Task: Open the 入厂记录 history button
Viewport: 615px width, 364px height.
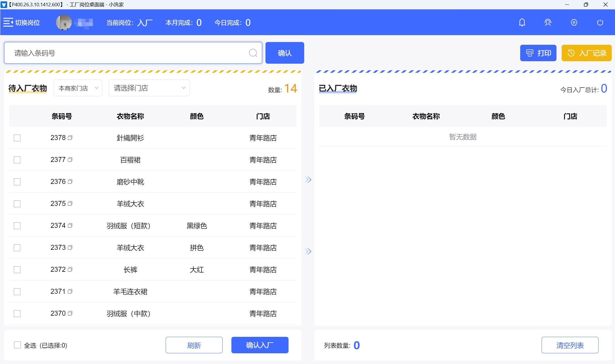Action: tap(586, 53)
